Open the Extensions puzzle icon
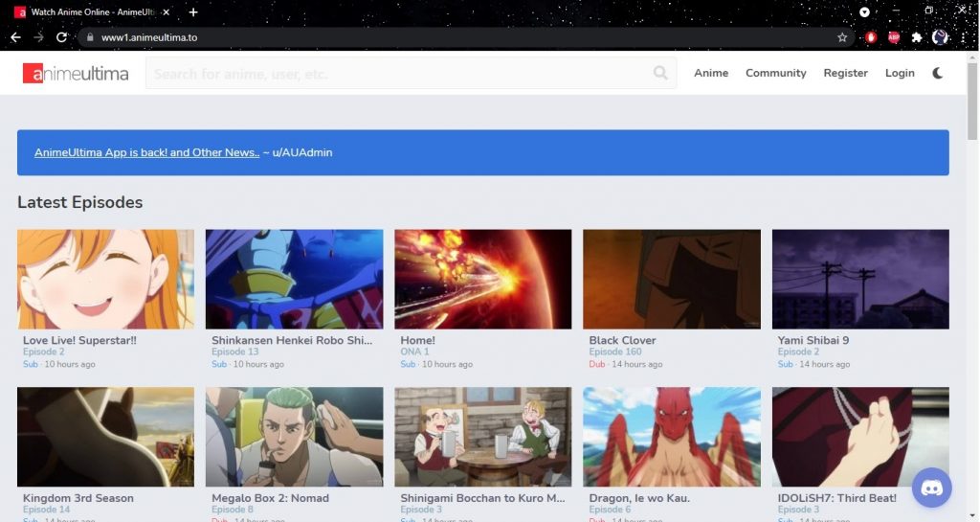The width and height of the screenshot is (980, 522). [917, 37]
